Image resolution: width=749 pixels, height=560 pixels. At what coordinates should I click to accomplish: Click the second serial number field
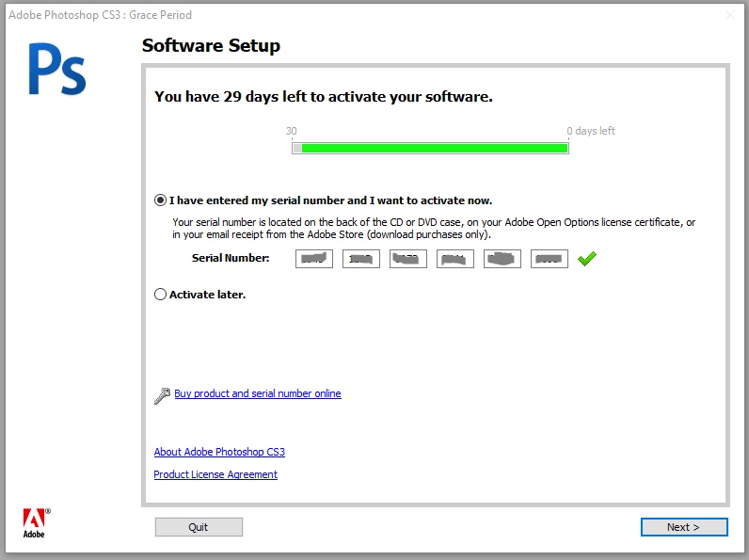pyautogui.click(x=361, y=259)
